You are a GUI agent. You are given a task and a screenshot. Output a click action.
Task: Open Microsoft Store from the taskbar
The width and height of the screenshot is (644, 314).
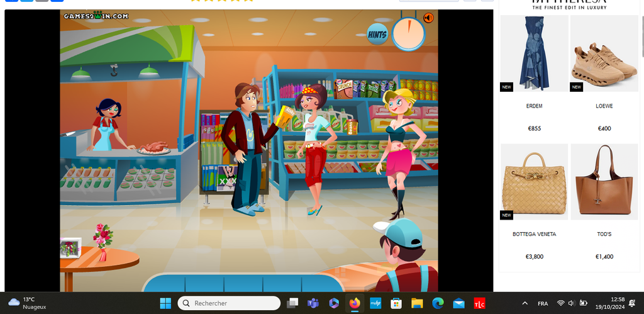point(396,303)
